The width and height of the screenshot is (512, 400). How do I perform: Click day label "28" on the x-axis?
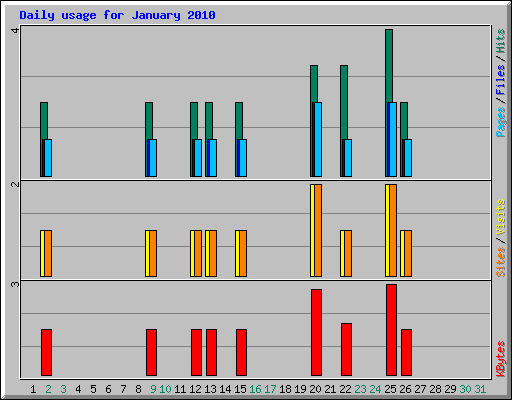435,389
